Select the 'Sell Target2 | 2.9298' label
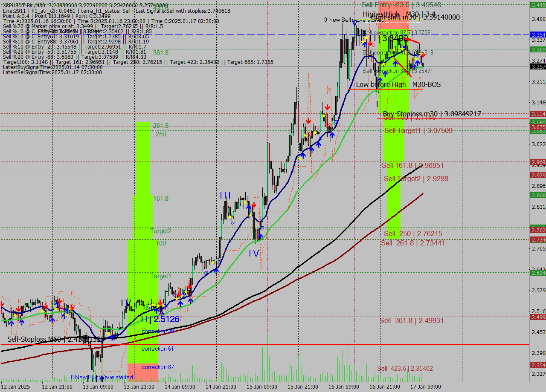The width and height of the screenshot is (546, 392). tap(416, 179)
